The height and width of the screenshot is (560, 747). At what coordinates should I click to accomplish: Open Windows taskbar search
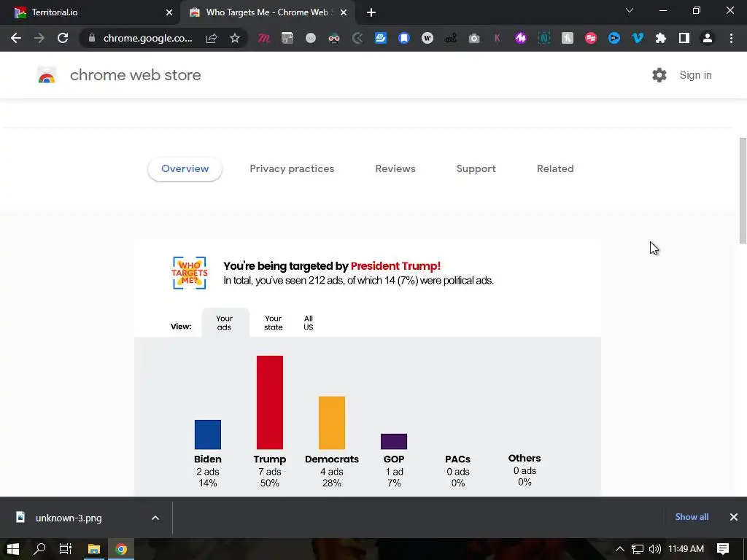coord(39,549)
